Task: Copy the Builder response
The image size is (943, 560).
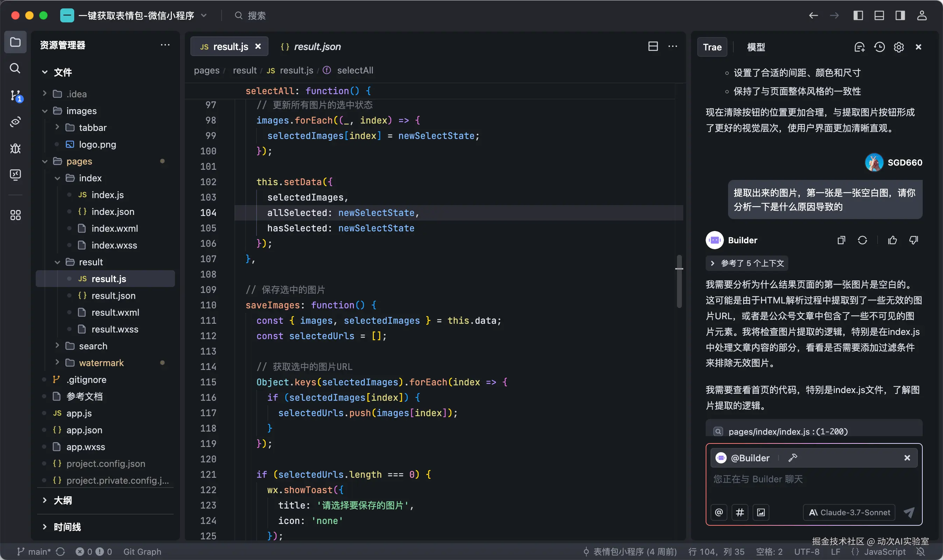Action: (841, 240)
